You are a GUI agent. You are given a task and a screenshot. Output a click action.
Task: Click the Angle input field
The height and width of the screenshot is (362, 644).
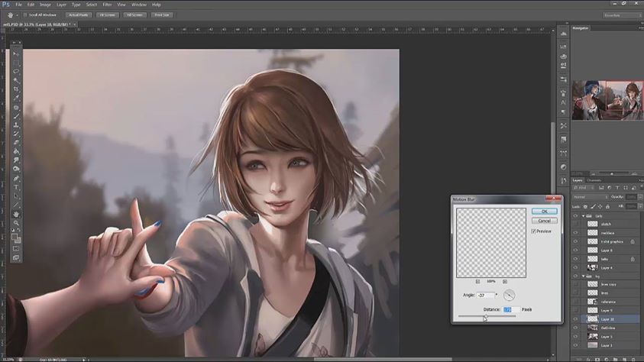click(486, 295)
